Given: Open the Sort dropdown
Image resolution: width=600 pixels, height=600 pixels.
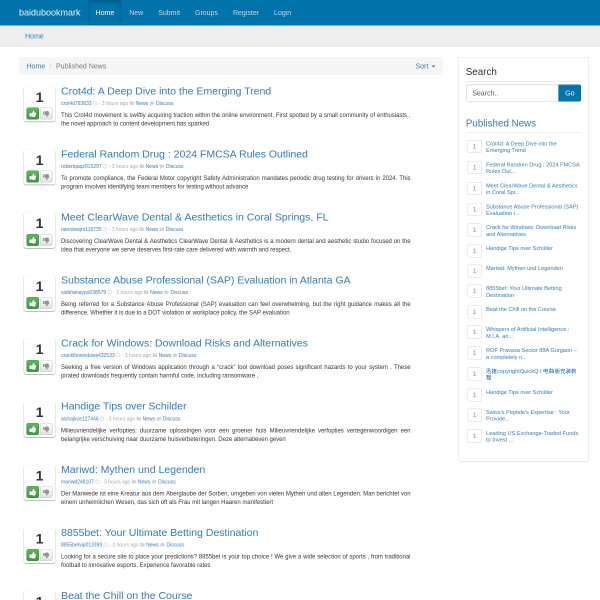Looking at the screenshot, I should pos(425,66).
